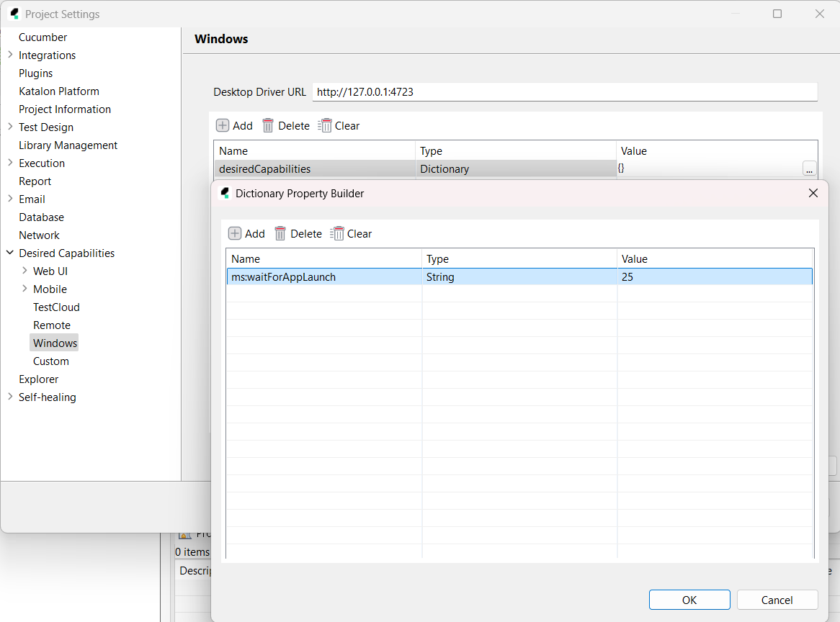Select the ms:waitForAppLaunch row
Viewport: 840px width, 622px height.
(324, 276)
